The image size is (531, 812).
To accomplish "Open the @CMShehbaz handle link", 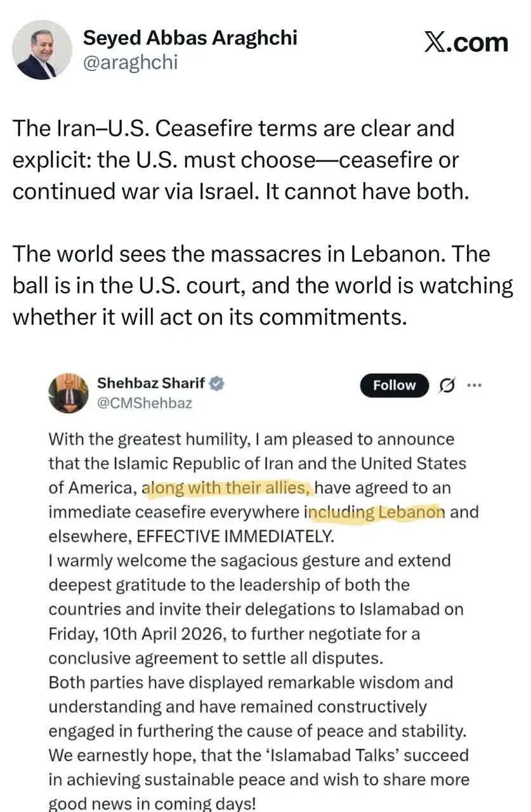I will pos(144,402).
